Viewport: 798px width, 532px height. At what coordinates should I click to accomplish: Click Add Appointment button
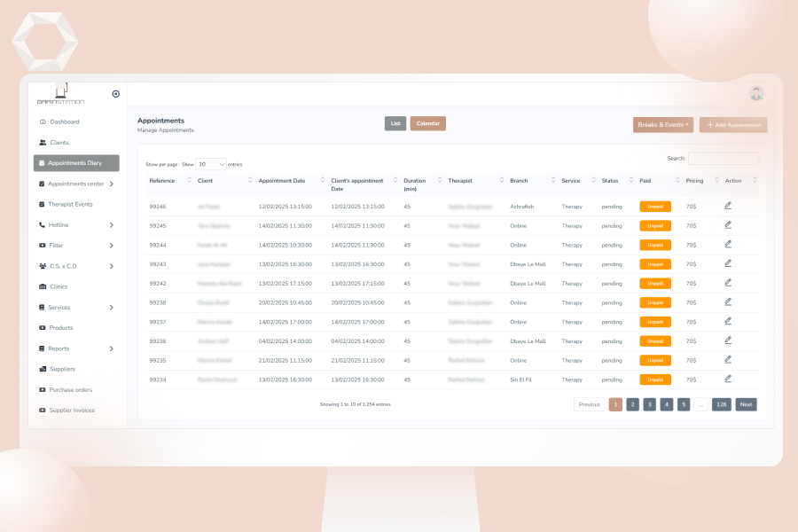(733, 125)
